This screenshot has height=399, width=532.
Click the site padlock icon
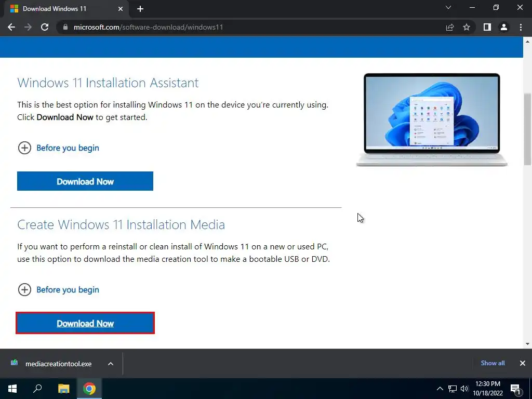[65, 27]
